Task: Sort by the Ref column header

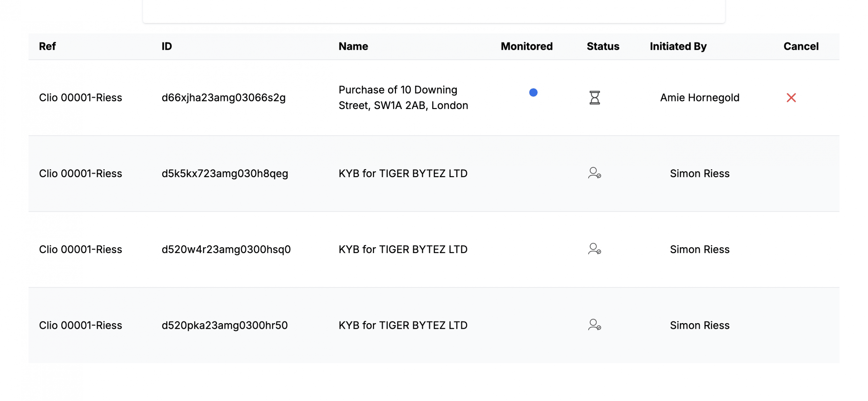Action: (x=47, y=46)
